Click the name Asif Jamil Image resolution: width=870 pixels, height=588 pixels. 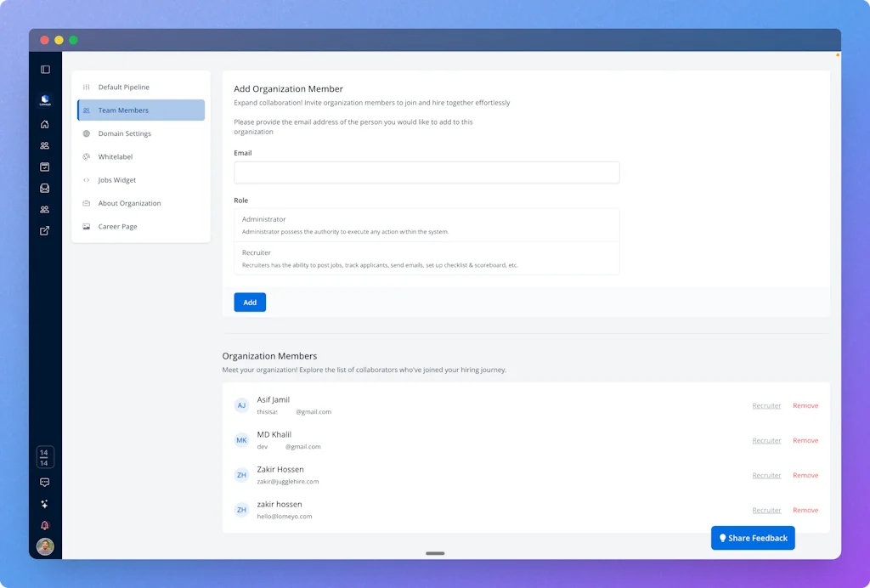(273, 400)
